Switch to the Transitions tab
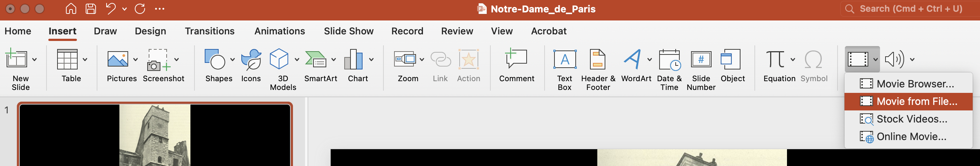This screenshot has width=980, height=166. (209, 31)
